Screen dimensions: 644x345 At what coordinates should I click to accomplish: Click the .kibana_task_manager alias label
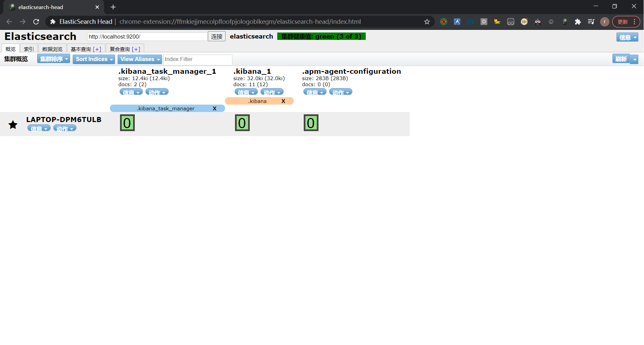click(x=166, y=108)
